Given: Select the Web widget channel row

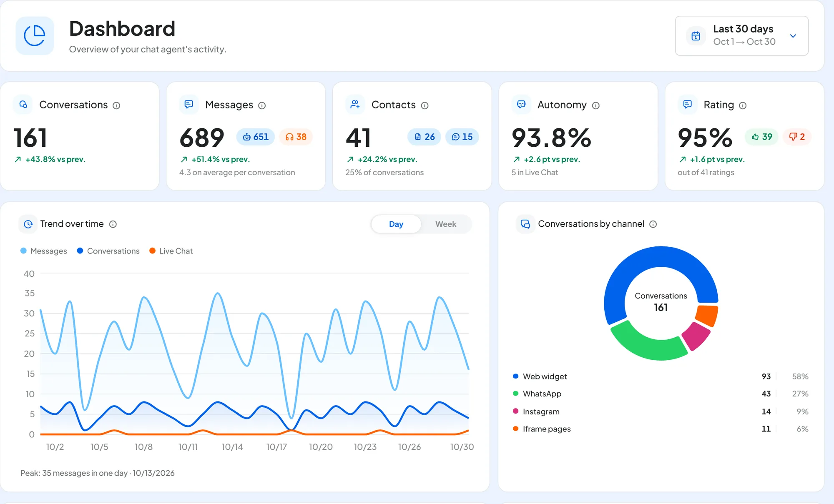Looking at the screenshot, I should pos(661,376).
